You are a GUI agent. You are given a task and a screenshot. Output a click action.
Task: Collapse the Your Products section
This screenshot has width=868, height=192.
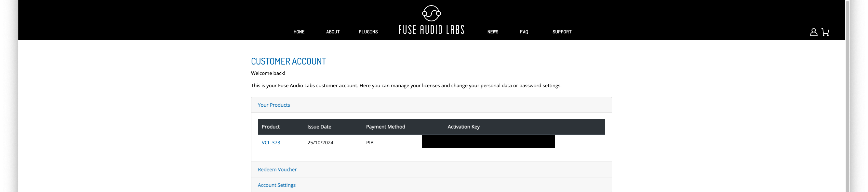coord(274,105)
